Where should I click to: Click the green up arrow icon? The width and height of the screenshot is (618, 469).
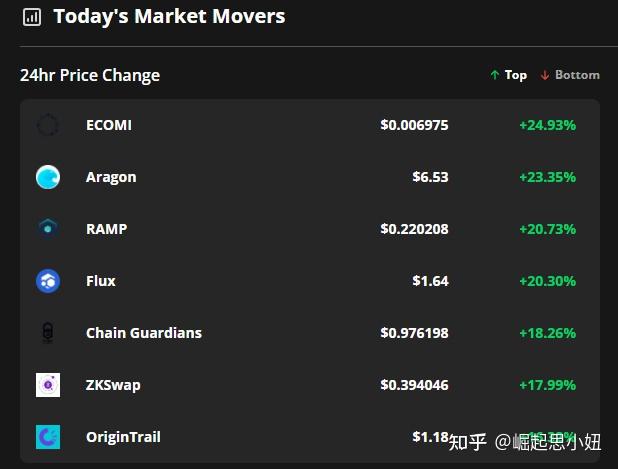click(x=495, y=75)
